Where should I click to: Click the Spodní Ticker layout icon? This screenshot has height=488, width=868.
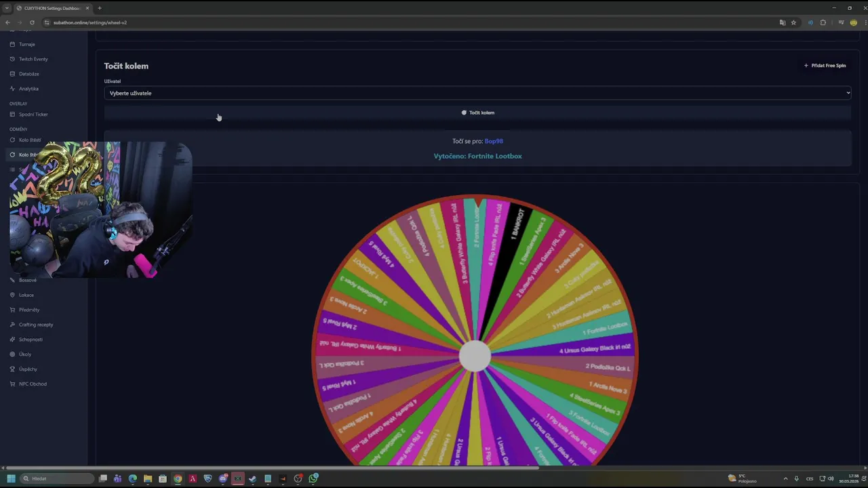(x=12, y=115)
